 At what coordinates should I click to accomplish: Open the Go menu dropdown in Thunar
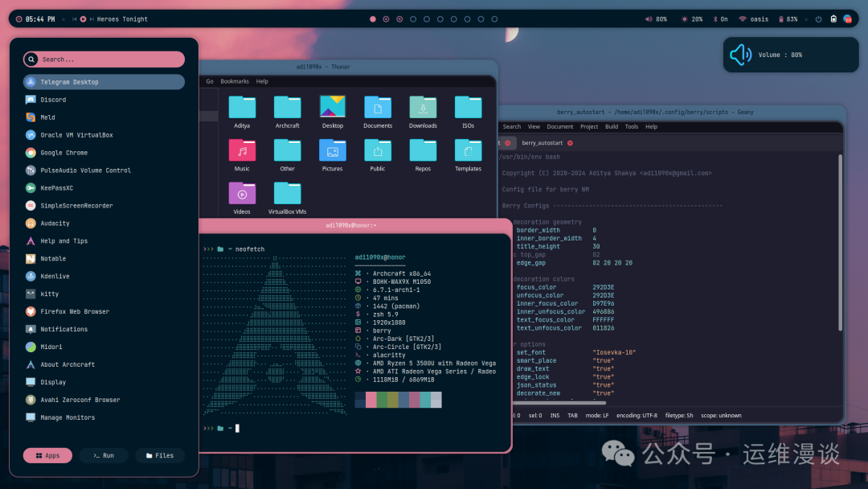pyautogui.click(x=209, y=80)
